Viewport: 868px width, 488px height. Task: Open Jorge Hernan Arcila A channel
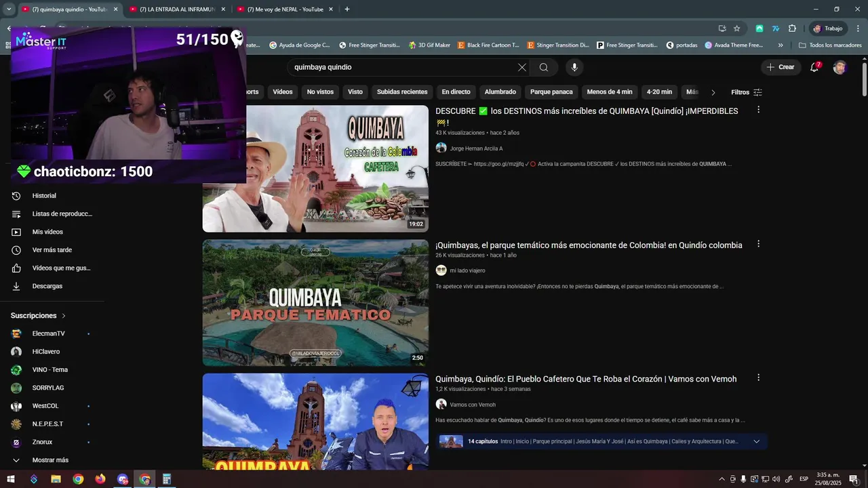[476, 148]
